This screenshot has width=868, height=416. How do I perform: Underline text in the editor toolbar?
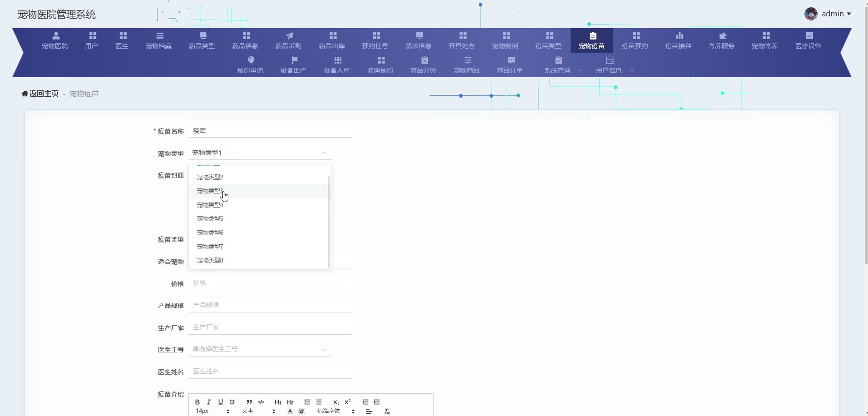(221, 402)
